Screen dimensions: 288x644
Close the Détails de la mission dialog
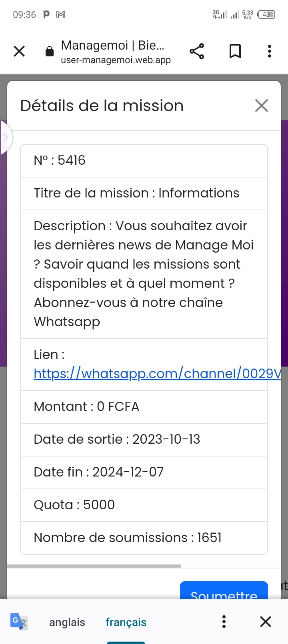[x=261, y=106]
